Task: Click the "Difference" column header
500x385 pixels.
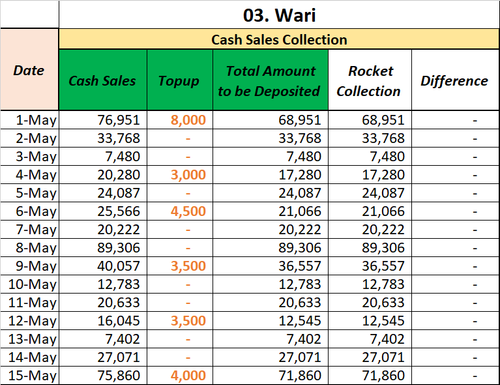Action: pos(455,80)
